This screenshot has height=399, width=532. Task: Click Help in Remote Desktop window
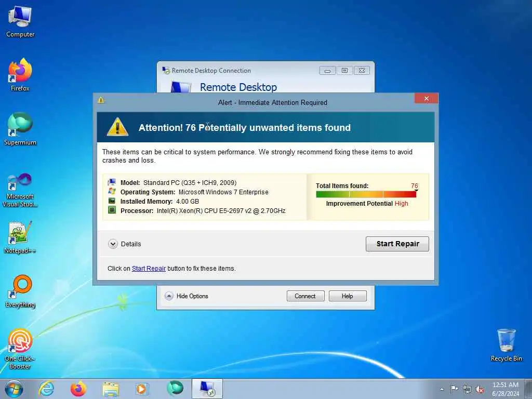(348, 296)
